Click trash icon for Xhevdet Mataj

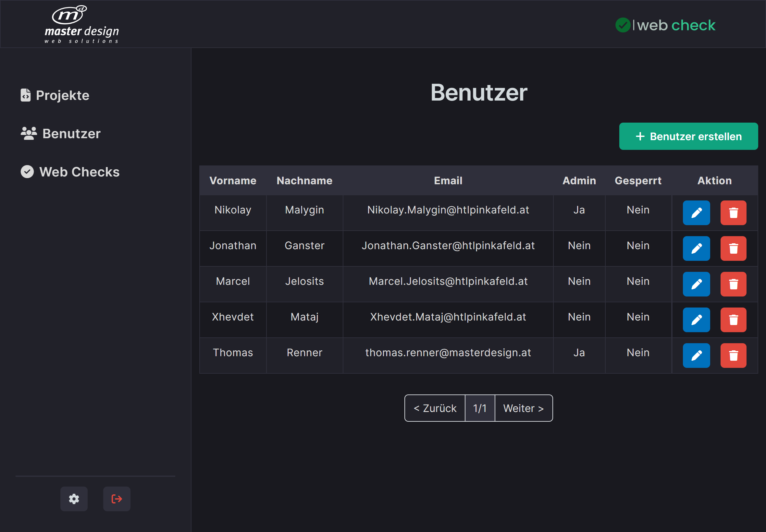(733, 320)
